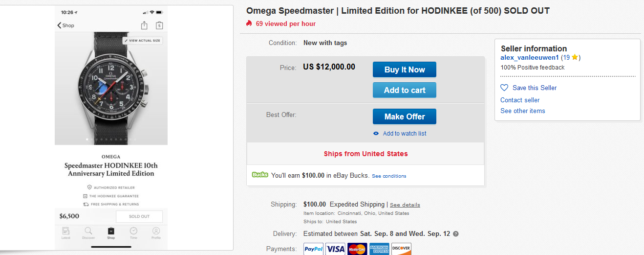Click the Make Offer button
This screenshot has height=255, width=644.
[x=404, y=116]
